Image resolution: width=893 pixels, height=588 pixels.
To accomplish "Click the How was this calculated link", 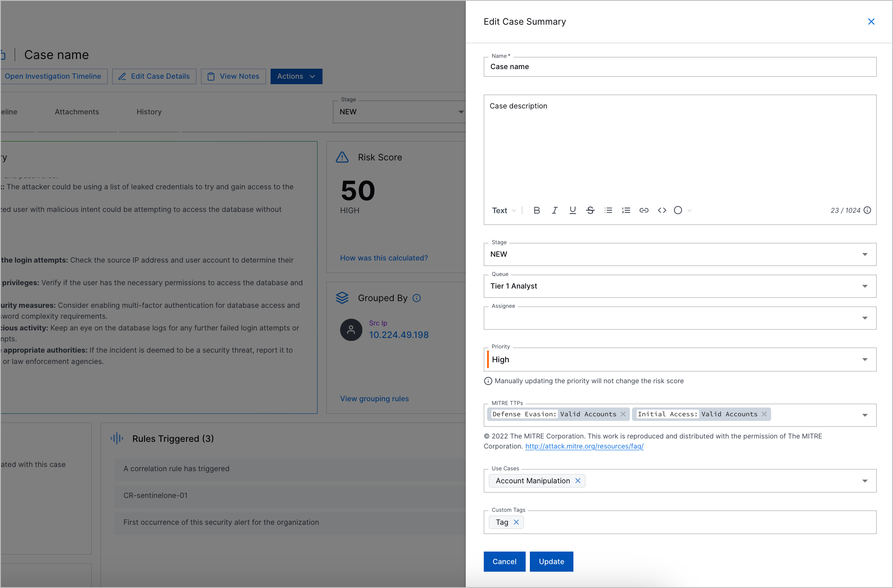I will [384, 257].
